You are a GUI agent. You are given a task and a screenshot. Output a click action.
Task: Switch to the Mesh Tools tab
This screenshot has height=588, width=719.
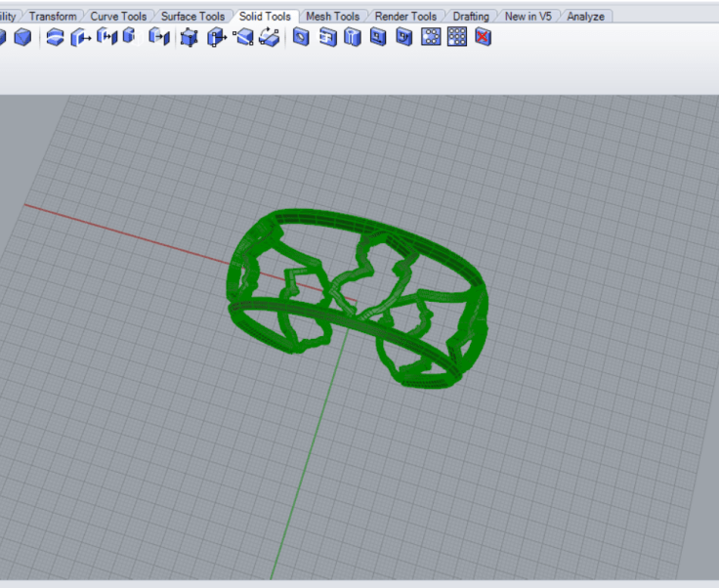(332, 17)
